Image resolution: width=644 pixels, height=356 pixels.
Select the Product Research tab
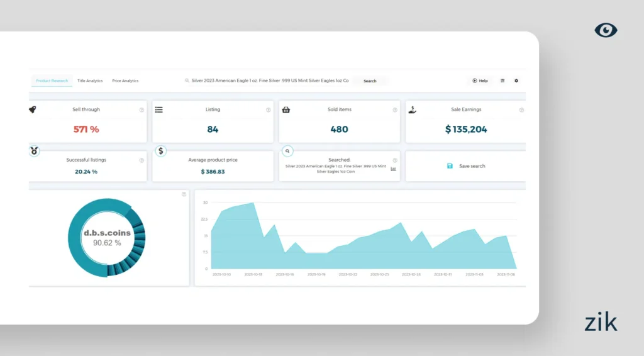point(52,81)
